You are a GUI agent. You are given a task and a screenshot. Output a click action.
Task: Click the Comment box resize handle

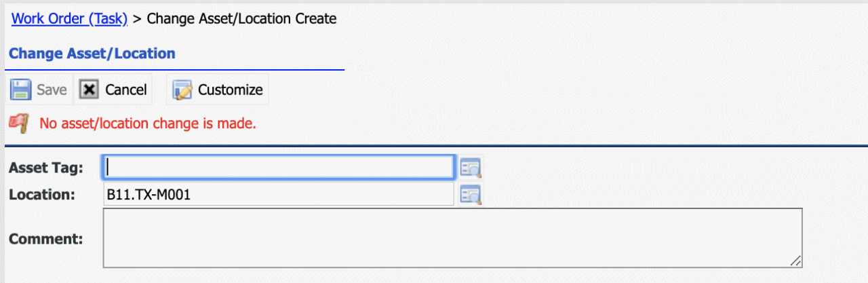[x=796, y=261]
